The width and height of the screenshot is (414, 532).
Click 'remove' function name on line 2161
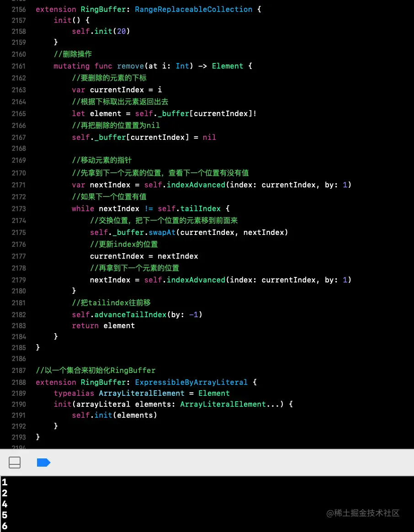(x=131, y=66)
